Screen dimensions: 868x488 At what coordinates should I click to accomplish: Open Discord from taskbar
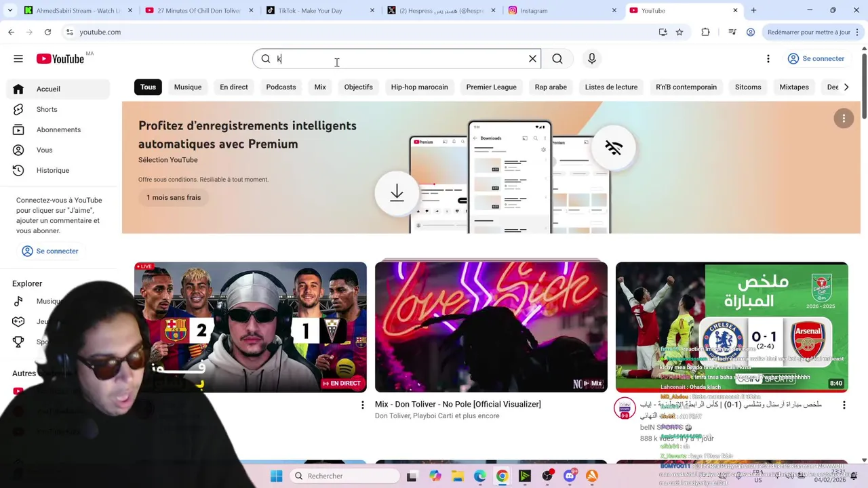point(570,476)
